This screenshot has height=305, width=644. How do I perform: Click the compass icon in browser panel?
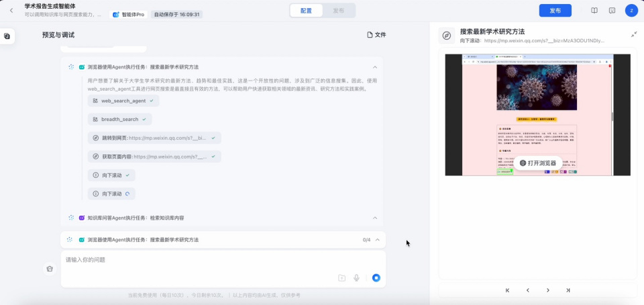coord(447,36)
